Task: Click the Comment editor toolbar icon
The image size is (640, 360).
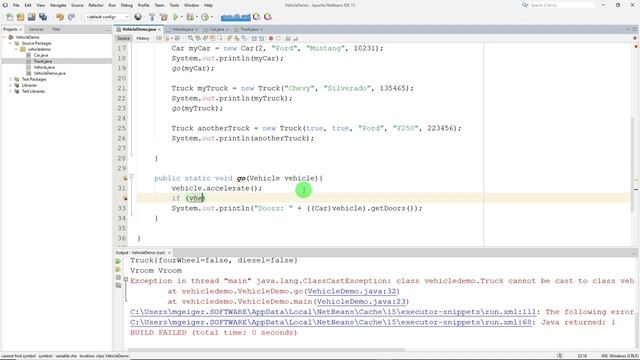Action: tap(288, 38)
